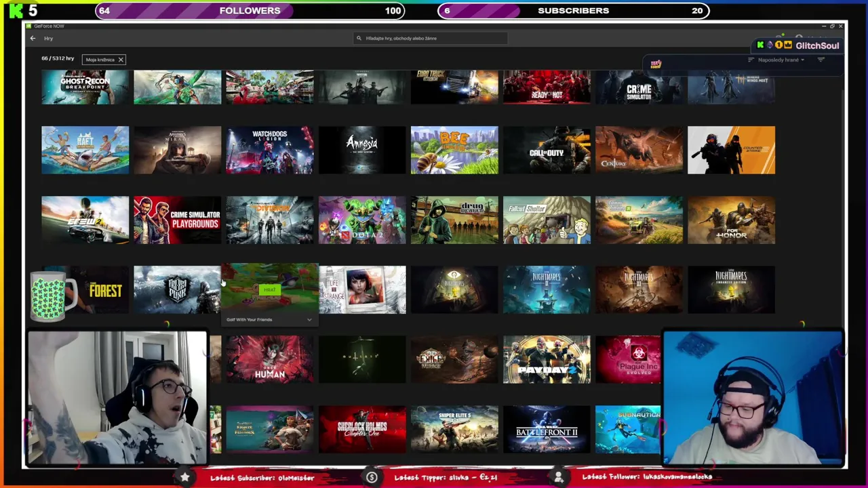This screenshot has height=488, width=868.
Task: Open the Crime Simulator tile in the top row
Action: coord(639,87)
